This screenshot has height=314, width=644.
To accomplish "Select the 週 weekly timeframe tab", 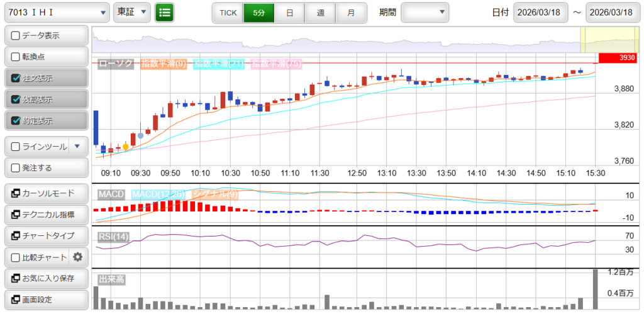I will [x=320, y=13].
